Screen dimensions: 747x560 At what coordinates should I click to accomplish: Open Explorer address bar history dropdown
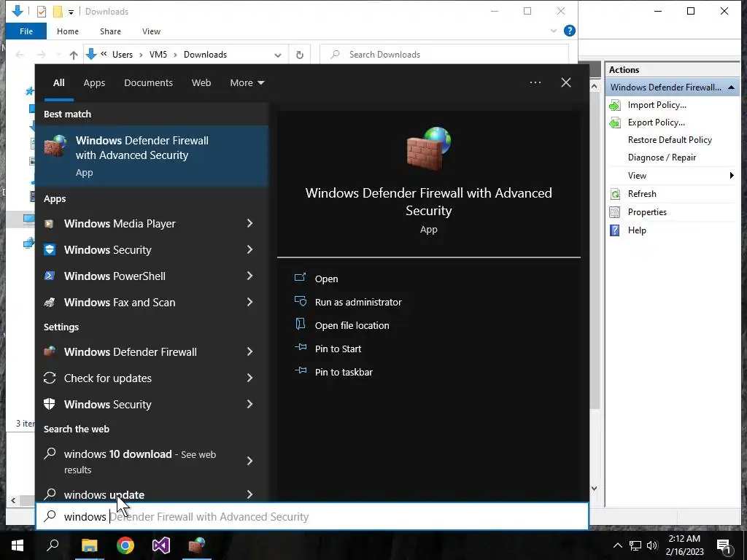[x=278, y=55]
